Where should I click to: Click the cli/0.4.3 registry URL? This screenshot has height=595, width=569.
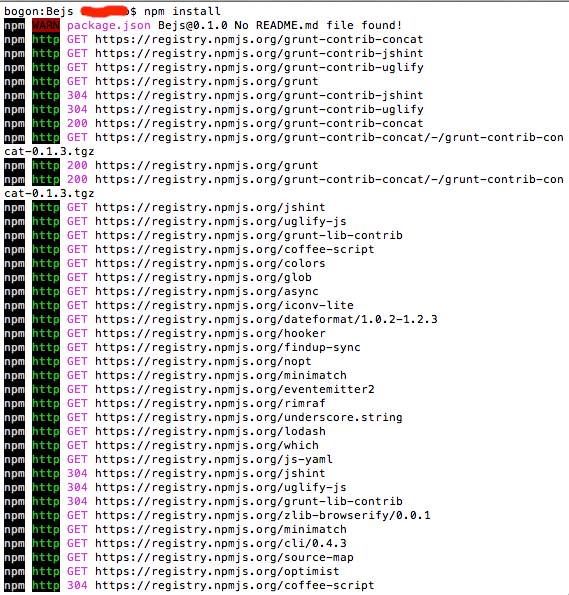coord(221,543)
